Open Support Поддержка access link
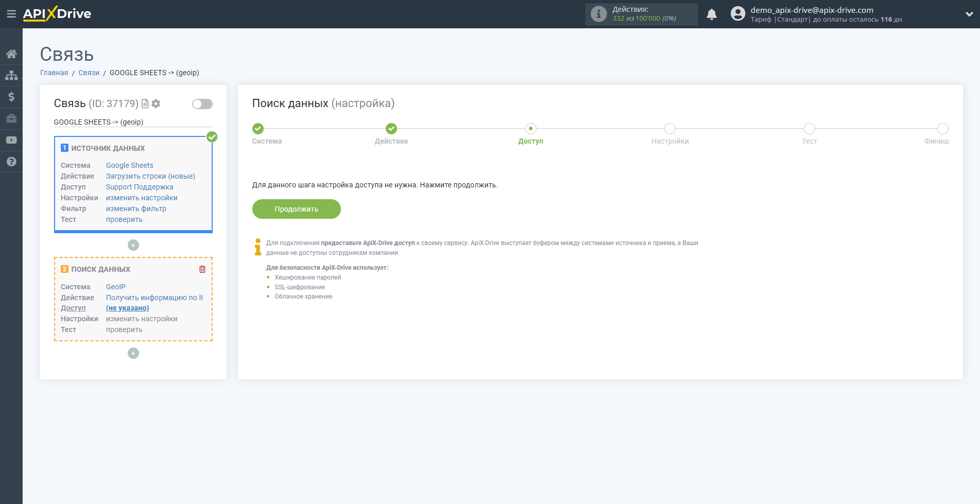980x504 pixels. [x=140, y=187]
